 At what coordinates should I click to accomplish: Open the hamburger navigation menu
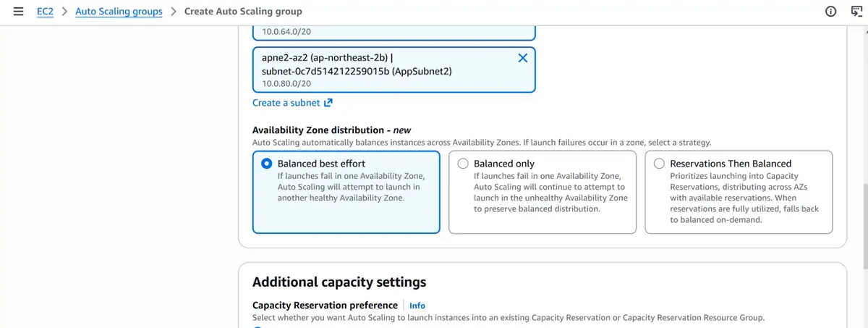click(x=19, y=12)
